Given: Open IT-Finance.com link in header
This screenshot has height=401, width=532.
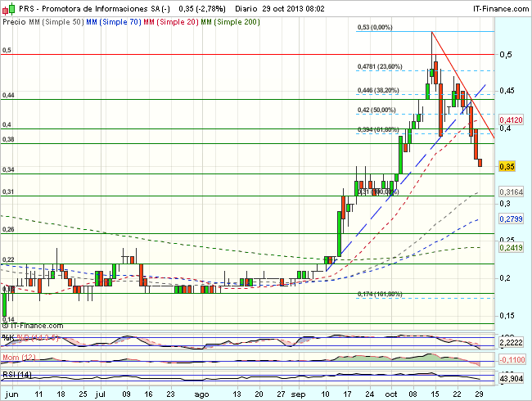Looking at the screenshot, I should [501, 9].
